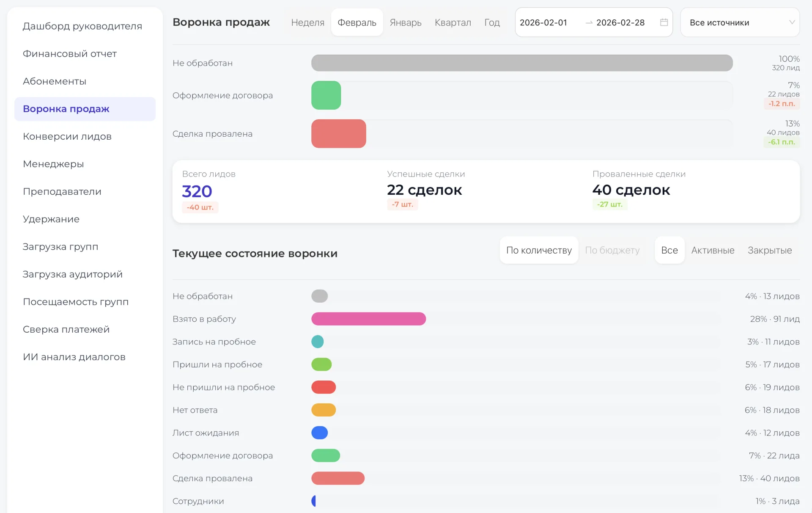Click the '-6.1 п.п.' change badge
The height and width of the screenshot is (513, 812).
tap(782, 142)
